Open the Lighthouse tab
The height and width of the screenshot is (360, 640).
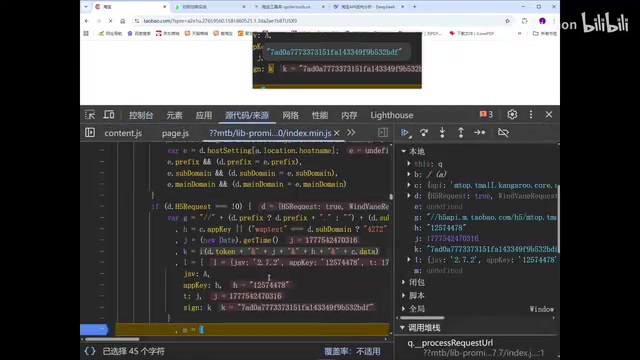[x=391, y=115]
